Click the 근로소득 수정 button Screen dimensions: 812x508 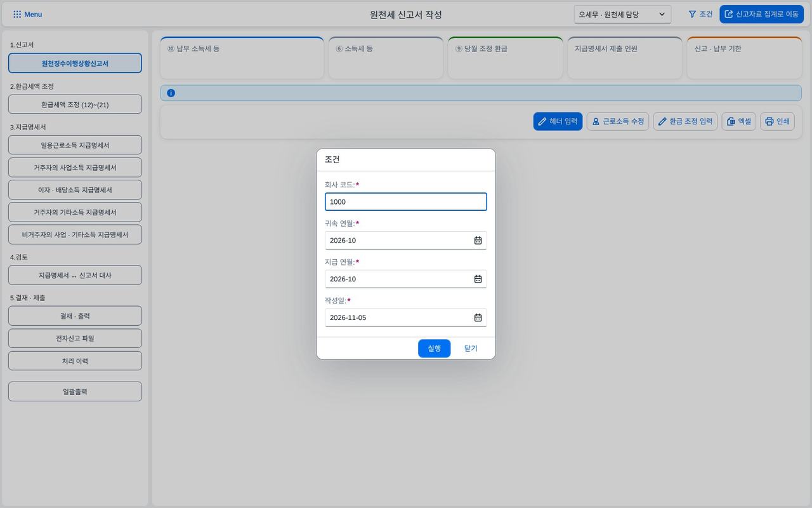(x=617, y=121)
